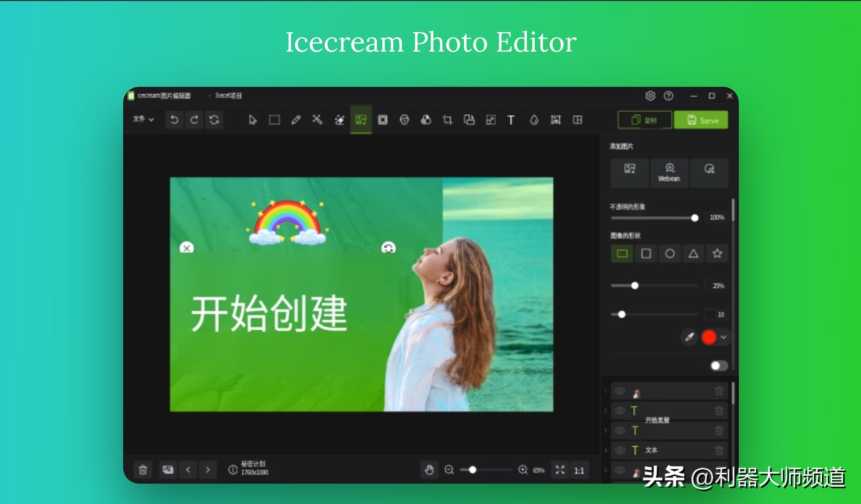Select the Pencil drawing tool
This screenshot has height=504, width=861.
[x=296, y=120]
